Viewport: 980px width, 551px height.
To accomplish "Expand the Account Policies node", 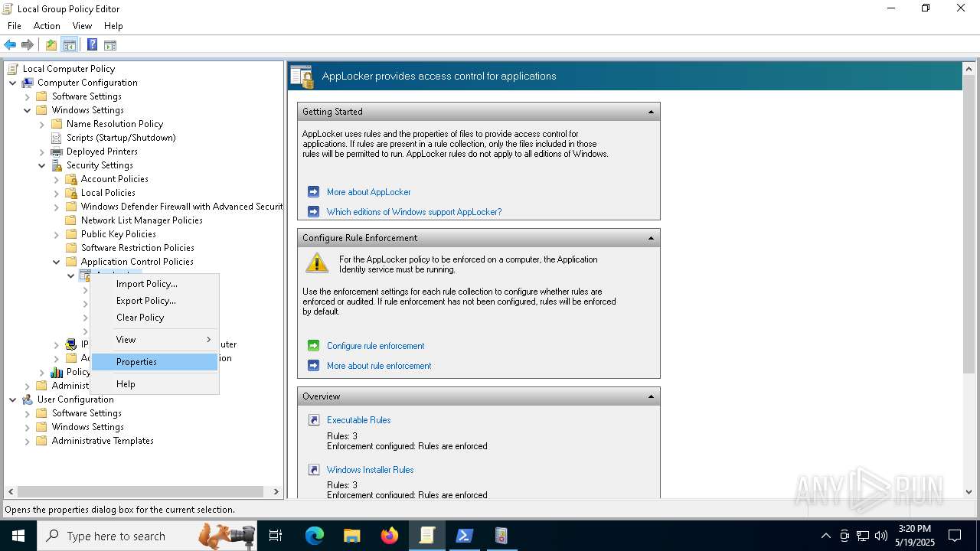I will 57,179.
